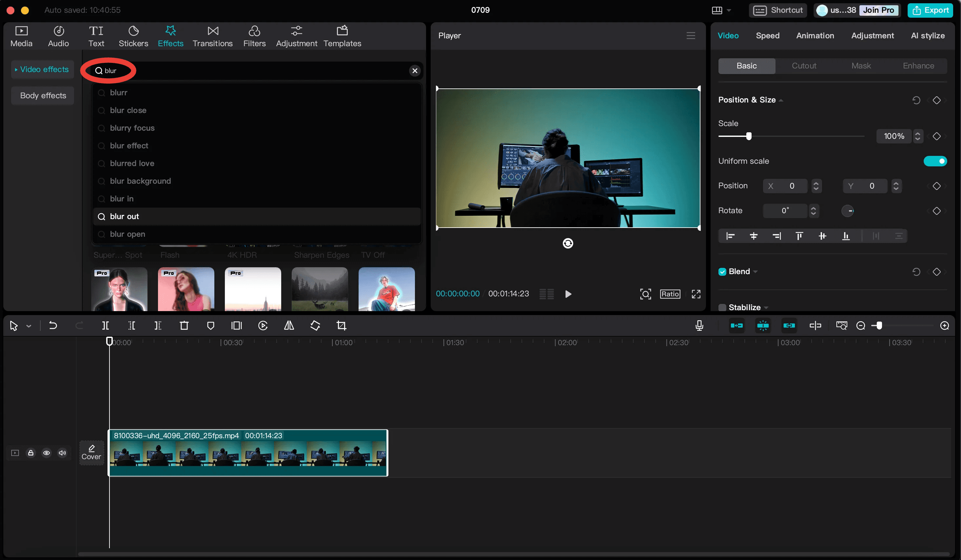The height and width of the screenshot is (560, 961).
Task: Switch to the Speed tab
Action: click(x=767, y=35)
